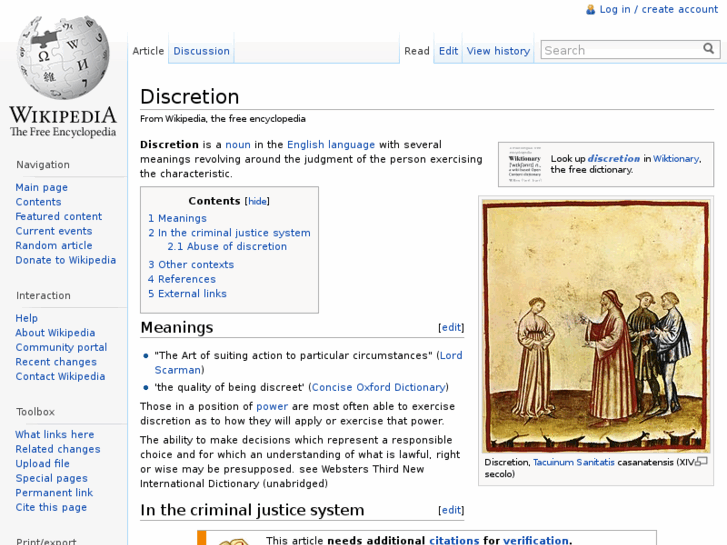Image resolution: width=727 pixels, height=545 pixels.
Task: Open Community portal link
Action: click(61, 347)
